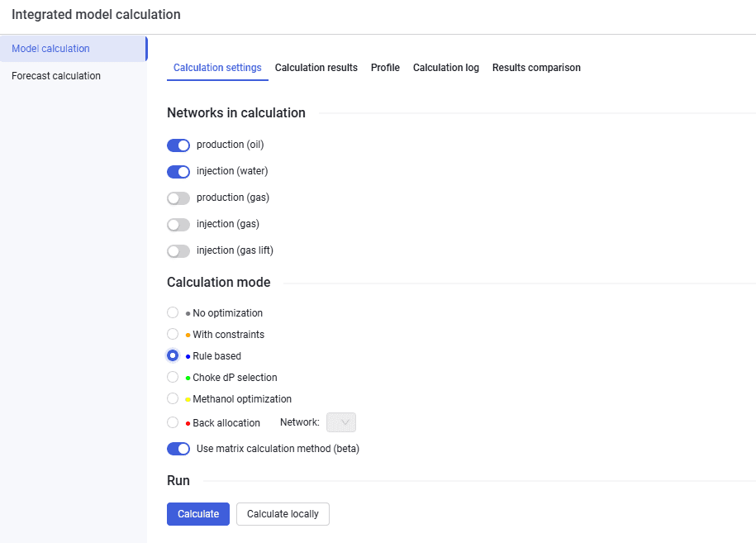Open the Calculation log tab
Image resolution: width=756 pixels, height=543 pixels.
click(446, 68)
